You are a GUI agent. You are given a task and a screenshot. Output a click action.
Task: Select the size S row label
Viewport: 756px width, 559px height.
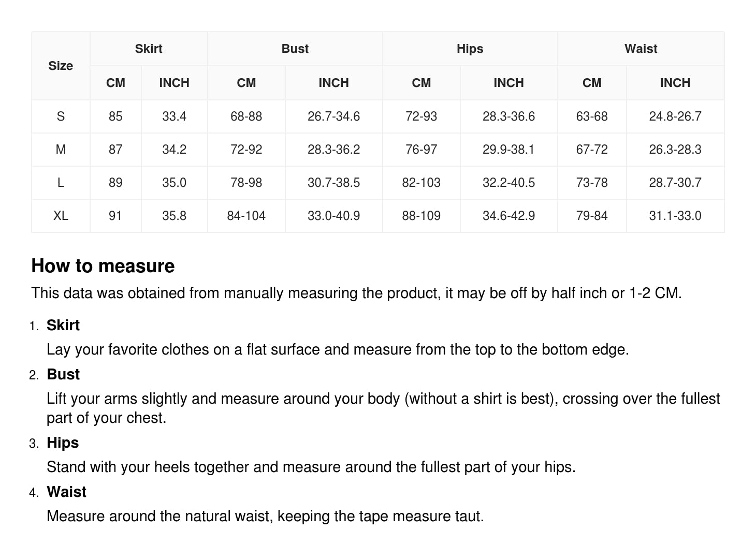click(x=61, y=116)
